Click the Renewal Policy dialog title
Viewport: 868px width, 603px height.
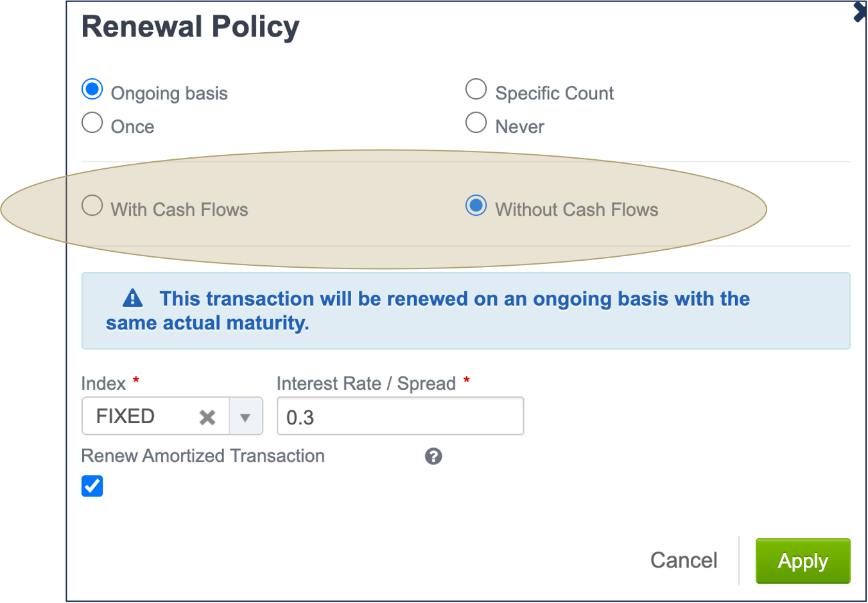[190, 26]
